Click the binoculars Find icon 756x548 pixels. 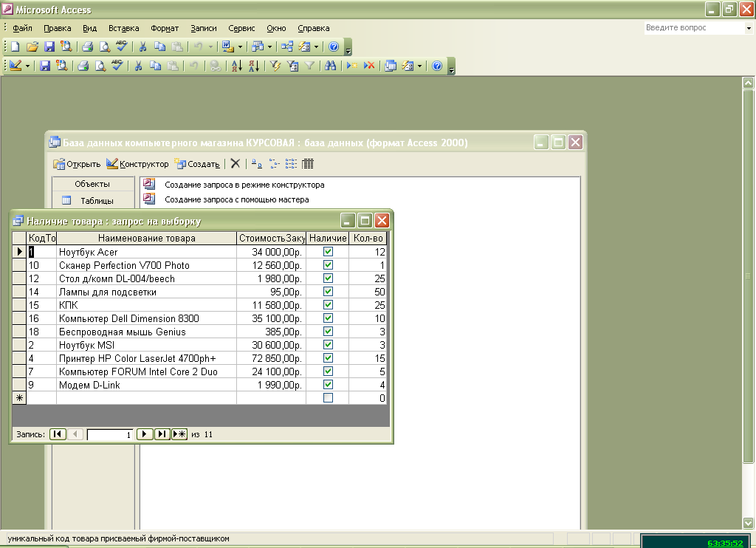[330, 66]
